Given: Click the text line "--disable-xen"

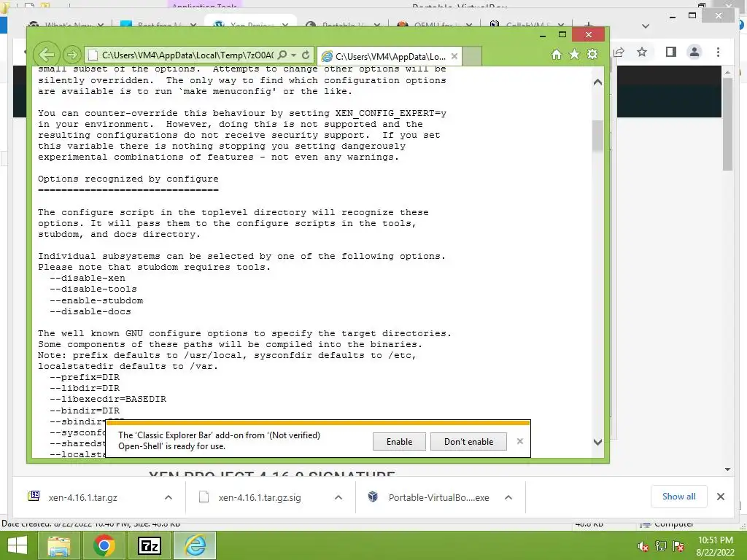Looking at the screenshot, I should (88, 278).
